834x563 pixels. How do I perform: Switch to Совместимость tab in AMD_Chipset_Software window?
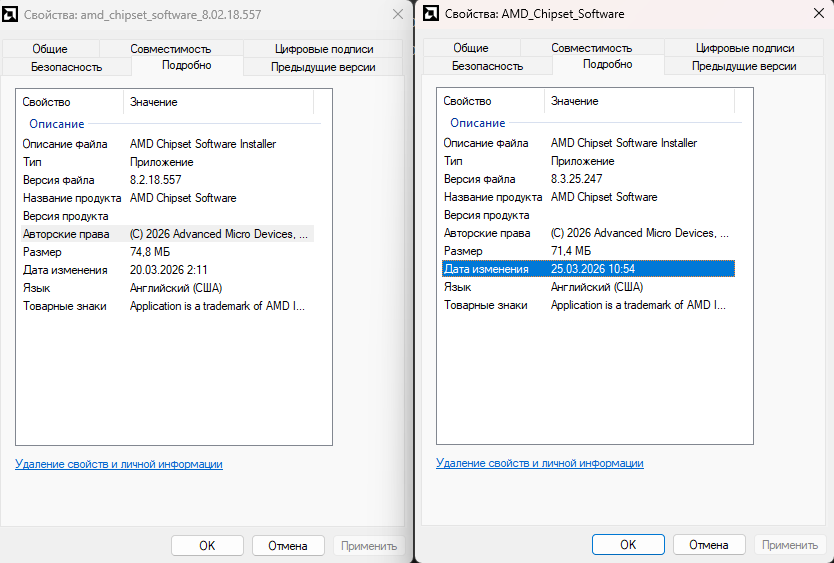coord(591,48)
